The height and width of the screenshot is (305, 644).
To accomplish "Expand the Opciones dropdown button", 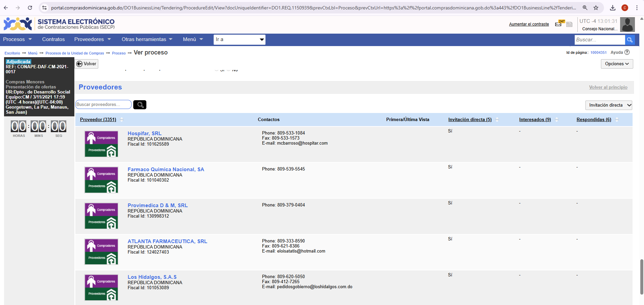I will click(617, 64).
